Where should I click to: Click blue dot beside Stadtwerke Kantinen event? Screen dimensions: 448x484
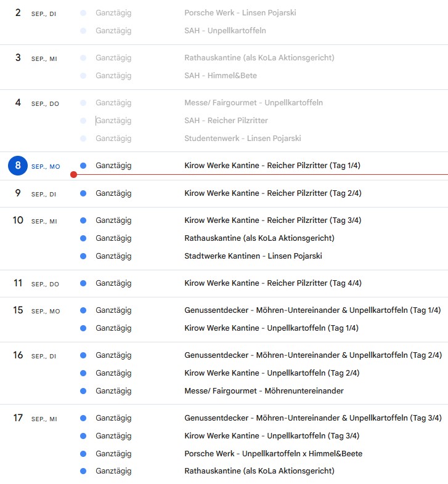coord(83,256)
